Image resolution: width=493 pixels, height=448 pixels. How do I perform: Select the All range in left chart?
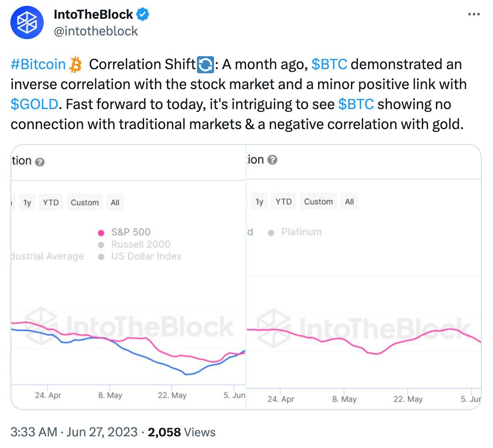pos(115,203)
